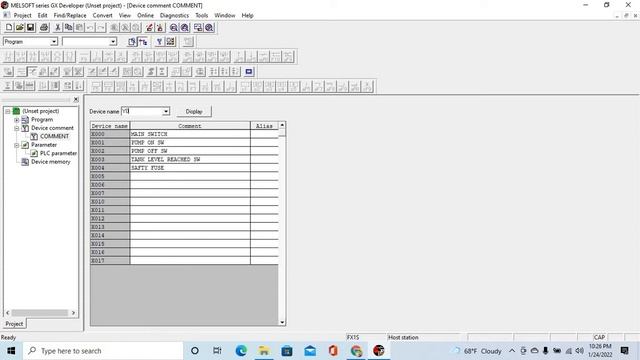The height and width of the screenshot is (360, 640).
Task: Click the Copy icon in toolbar
Action: click(x=68, y=27)
